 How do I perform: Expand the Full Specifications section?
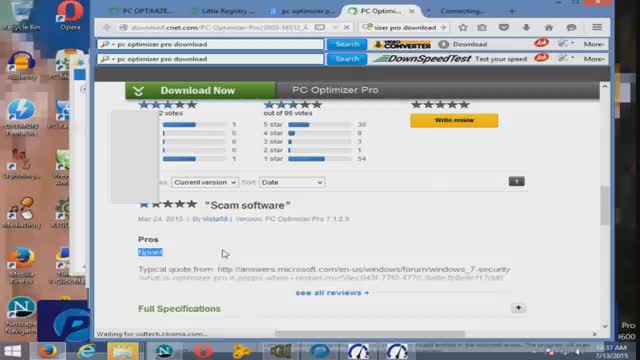click(x=518, y=308)
